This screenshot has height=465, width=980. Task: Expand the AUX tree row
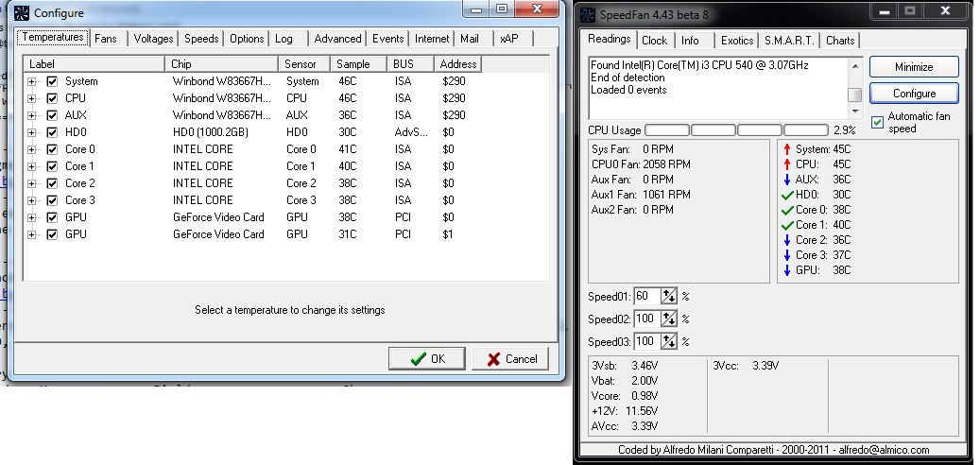point(31,115)
